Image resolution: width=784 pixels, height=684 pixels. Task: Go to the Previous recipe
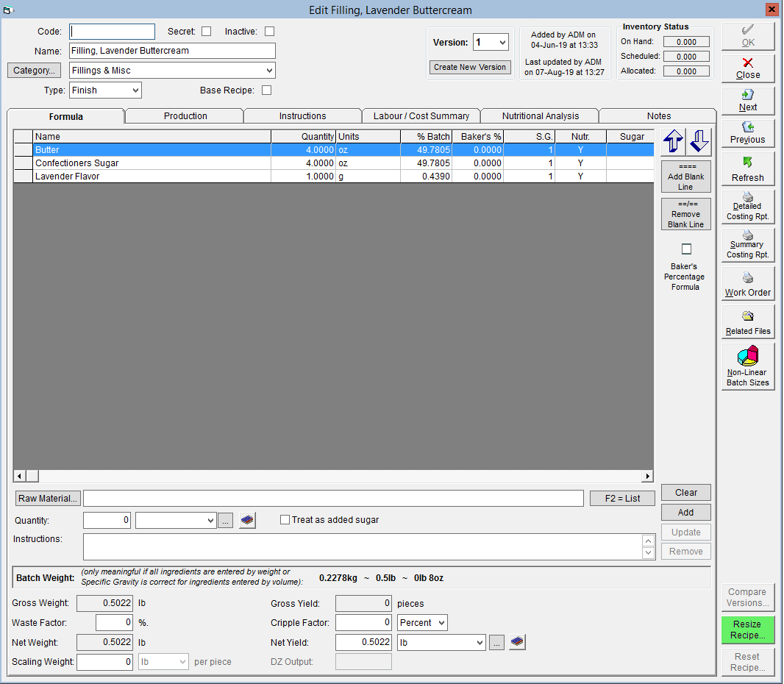click(748, 133)
